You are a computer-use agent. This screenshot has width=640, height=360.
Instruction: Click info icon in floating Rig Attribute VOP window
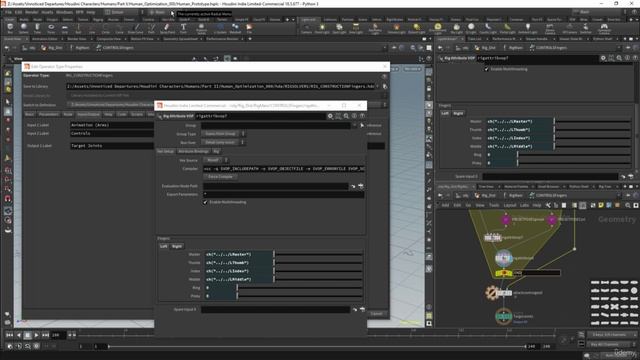(x=354, y=116)
